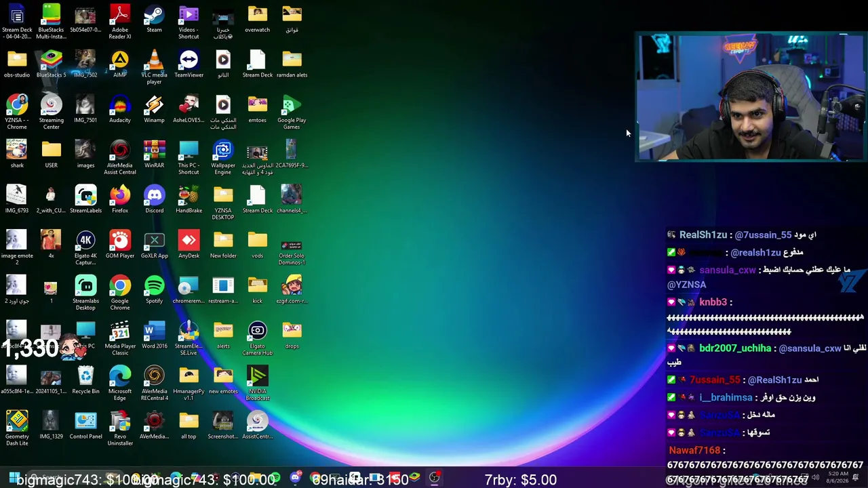
Task: Select the Elgato Camera Hub icon
Action: [257, 339]
